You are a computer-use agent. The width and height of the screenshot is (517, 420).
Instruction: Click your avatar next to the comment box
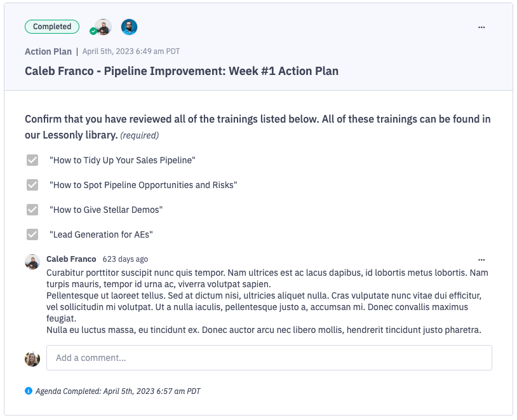click(32, 358)
